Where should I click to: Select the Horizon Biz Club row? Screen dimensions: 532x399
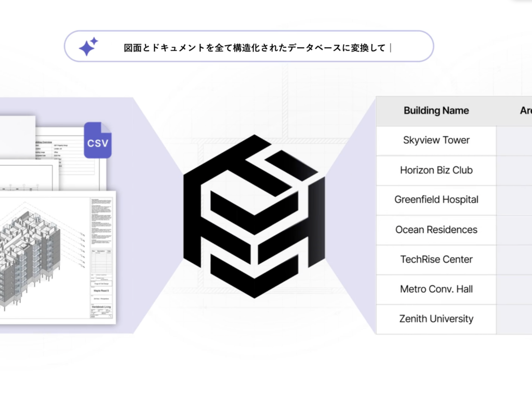[x=436, y=170]
